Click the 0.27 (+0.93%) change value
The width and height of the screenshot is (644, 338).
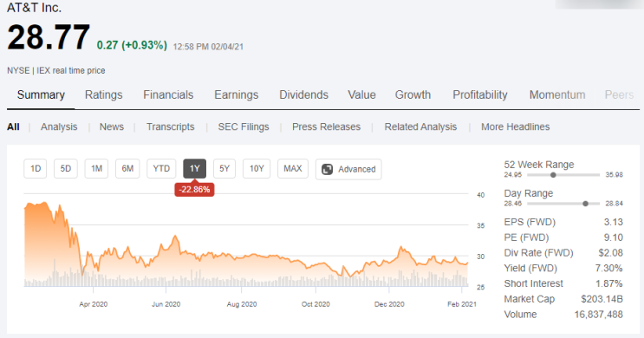[132, 45]
